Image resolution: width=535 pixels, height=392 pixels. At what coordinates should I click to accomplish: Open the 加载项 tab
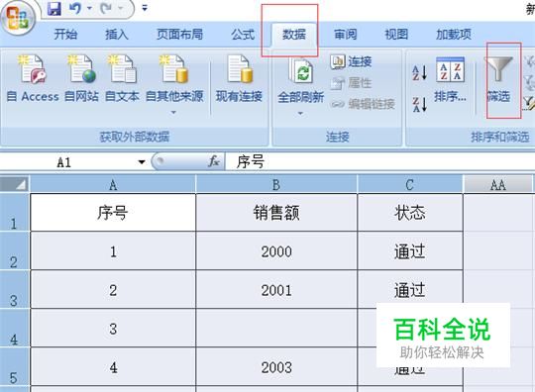454,35
